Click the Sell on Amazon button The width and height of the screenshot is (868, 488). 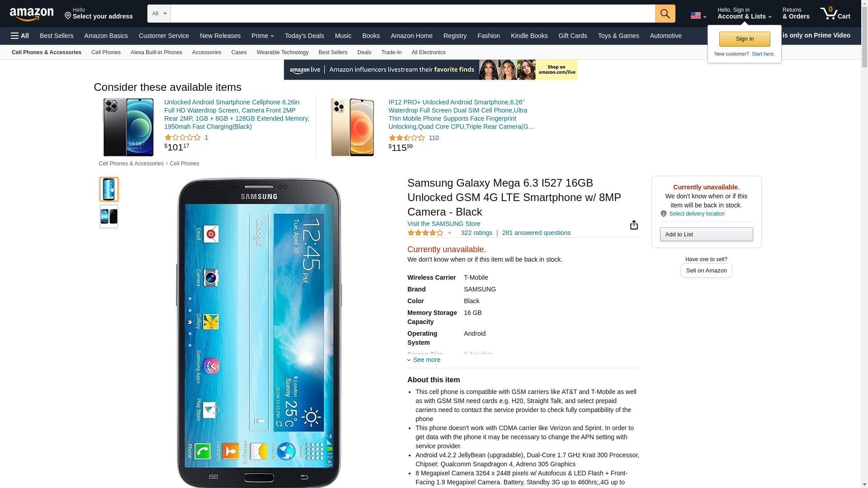click(x=706, y=270)
